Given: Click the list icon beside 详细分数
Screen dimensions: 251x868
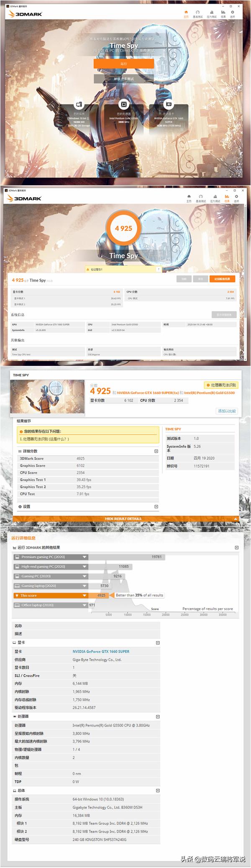Looking at the screenshot, I should click(20, 451).
